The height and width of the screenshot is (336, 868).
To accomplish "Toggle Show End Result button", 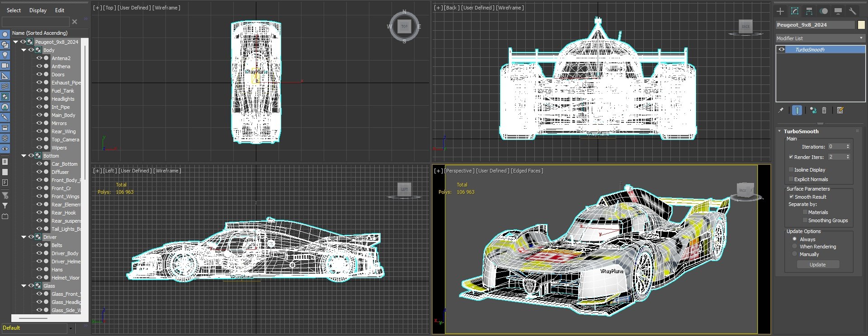I will [x=797, y=110].
